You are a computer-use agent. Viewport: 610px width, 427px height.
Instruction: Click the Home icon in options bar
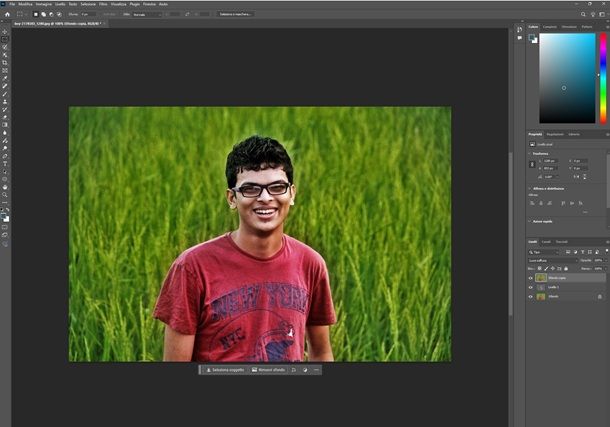[x=7, y=15]
